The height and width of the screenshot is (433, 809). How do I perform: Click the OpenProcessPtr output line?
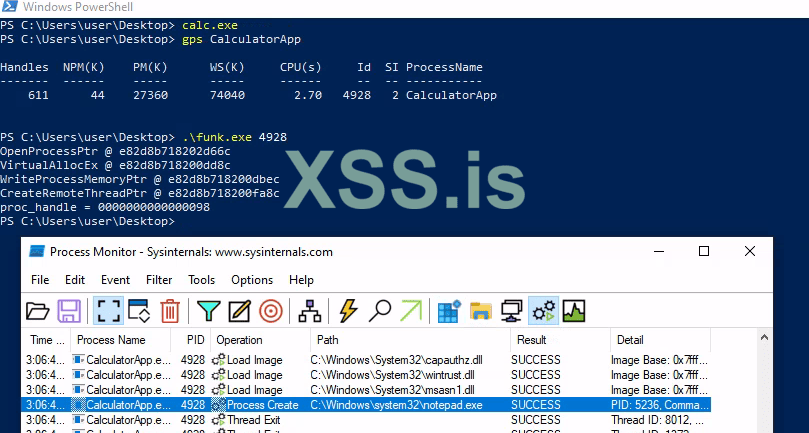pyautogui.click(x=115, y=151)
